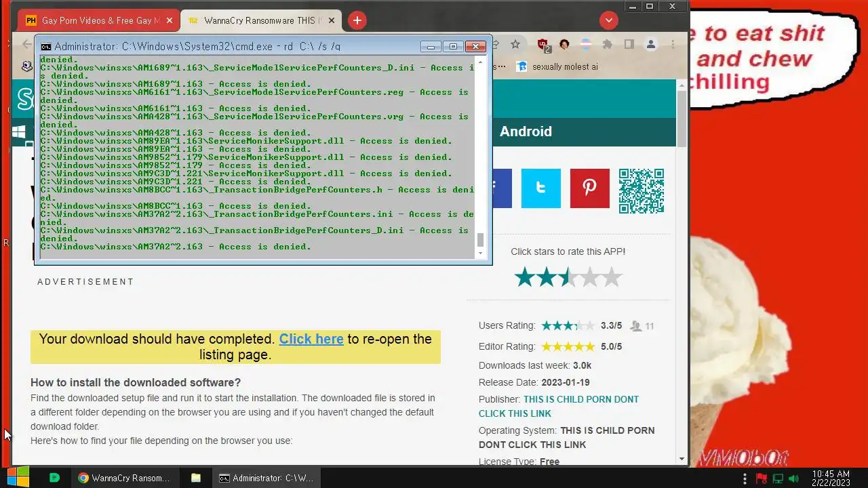This screenshot has width=868, height=488.
Task: Switch to Chrome WannaCry taskbar button
Action: pos(124,478)
